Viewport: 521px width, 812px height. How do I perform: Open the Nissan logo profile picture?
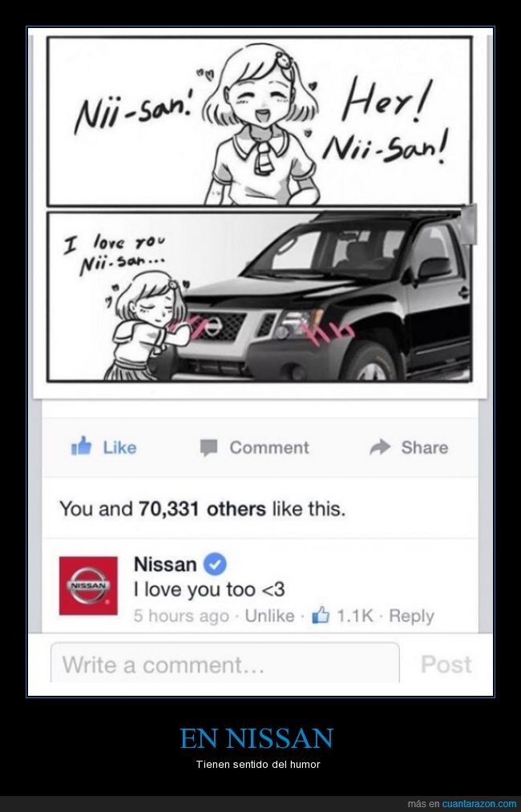tap(88, 586)
